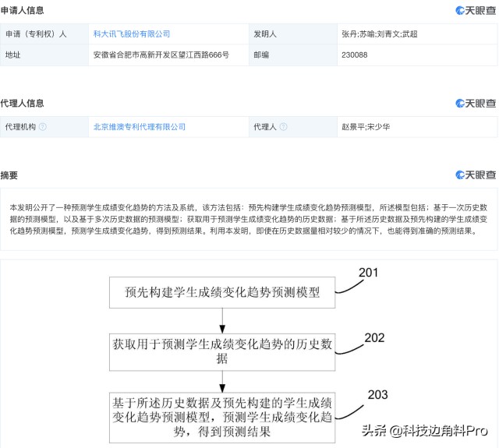Click the 申请（专利权）人 label cell
Screen dimensions: 499x448
(x=44, y=34)
